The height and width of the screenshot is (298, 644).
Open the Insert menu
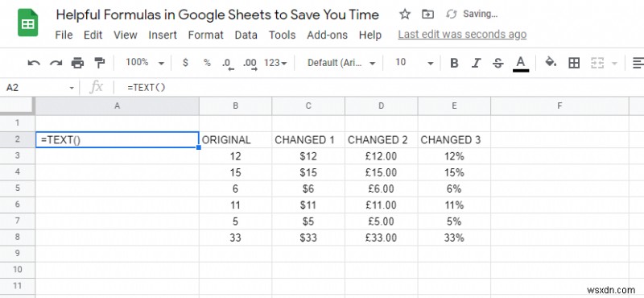[163, 35]
